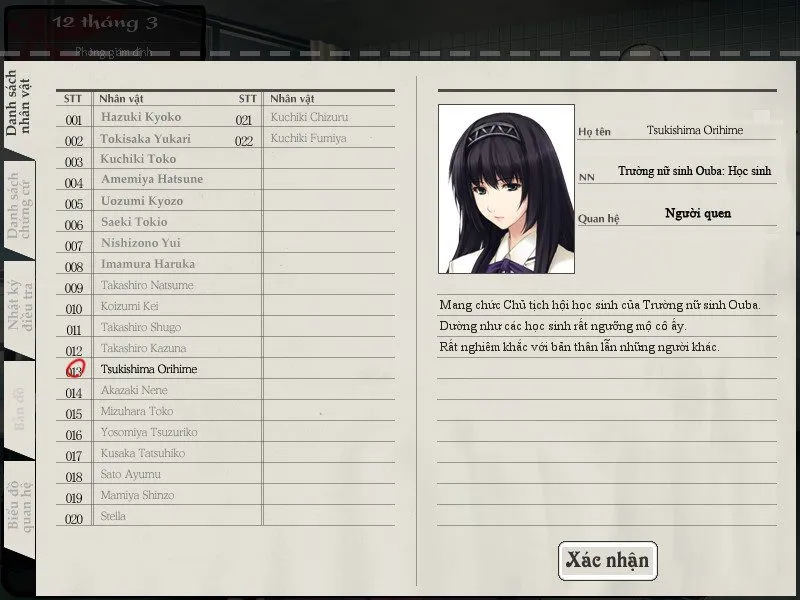Choose Tokisaka Yukari from the list

tap(145, 139)
